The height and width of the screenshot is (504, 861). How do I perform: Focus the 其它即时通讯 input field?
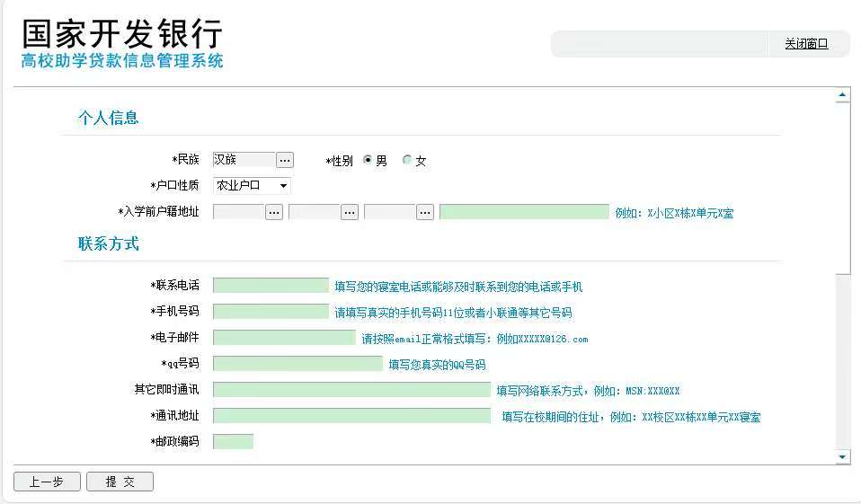coord(351,390)
